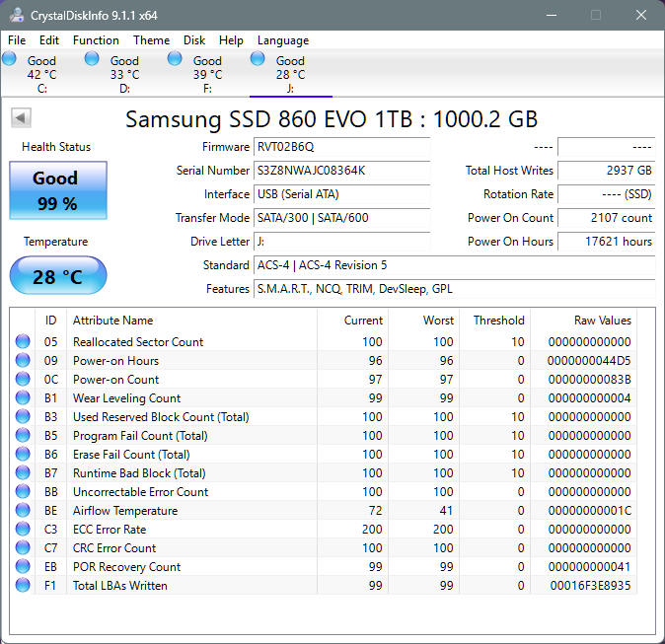Click the previous disk arrow button
The image size is (665, 644).
pos(21,118)
